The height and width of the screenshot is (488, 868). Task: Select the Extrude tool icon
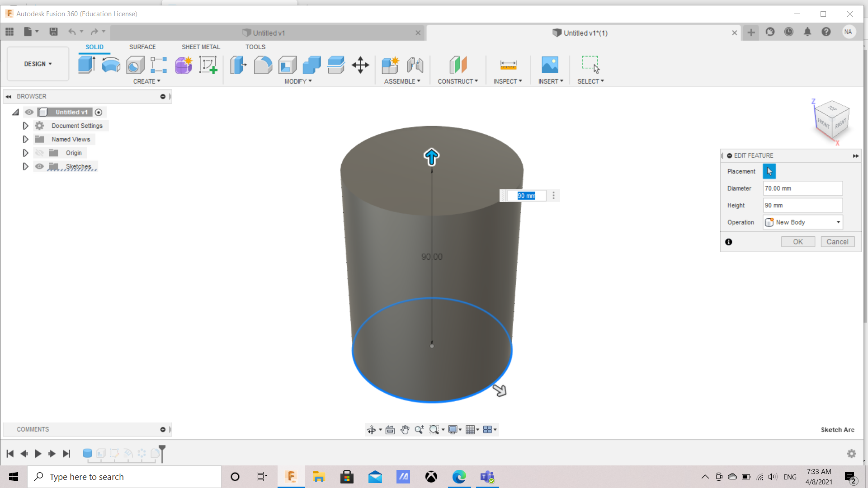[86, 65]
